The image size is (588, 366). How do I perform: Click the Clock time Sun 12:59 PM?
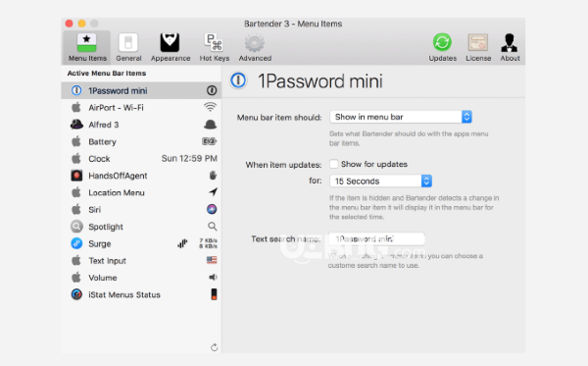[x=189, y=158]
